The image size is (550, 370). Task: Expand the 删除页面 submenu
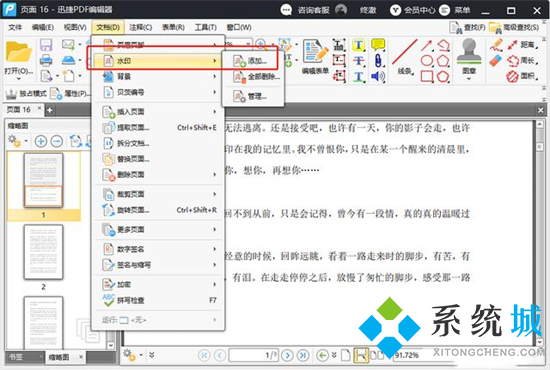[157, 175]
